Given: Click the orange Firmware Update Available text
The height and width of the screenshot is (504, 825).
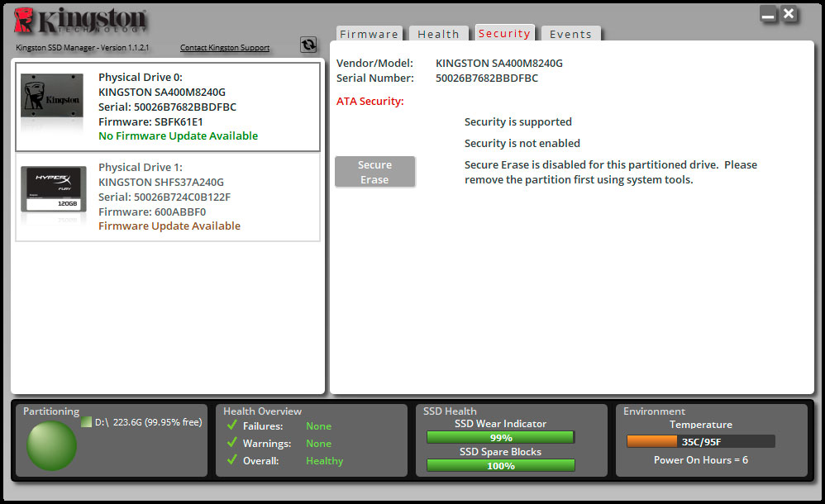Looking at the screenshot, I should coord(169,226).
